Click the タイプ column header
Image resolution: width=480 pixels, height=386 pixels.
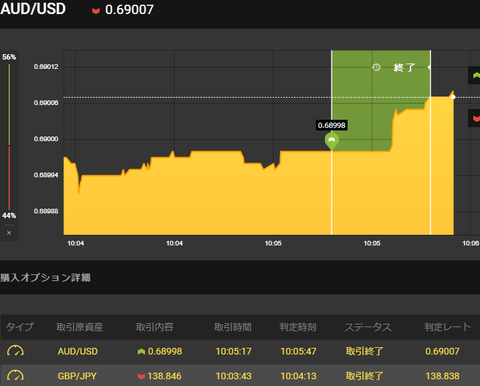click(x=20, y=327)
